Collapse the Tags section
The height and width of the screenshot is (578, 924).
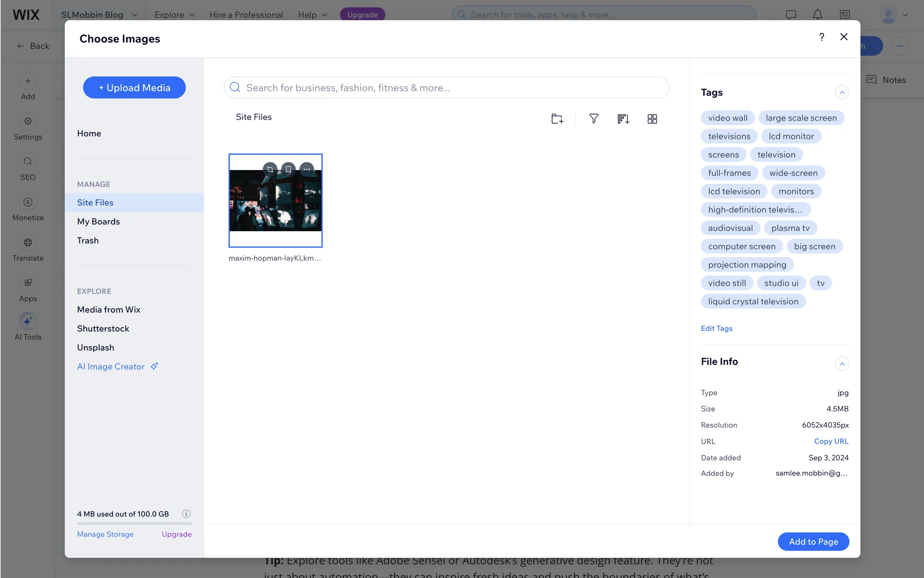(842, 92)
